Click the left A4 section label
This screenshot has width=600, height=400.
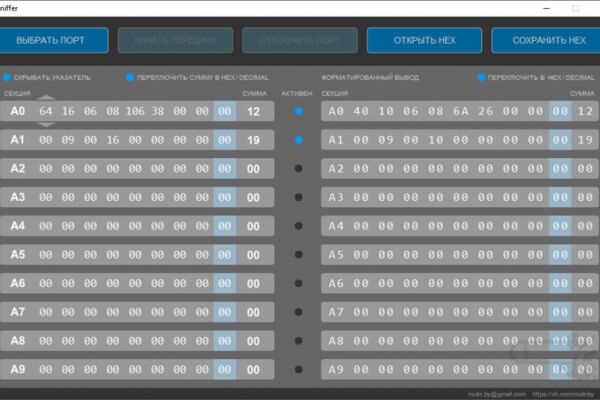[x=18, y=226]
